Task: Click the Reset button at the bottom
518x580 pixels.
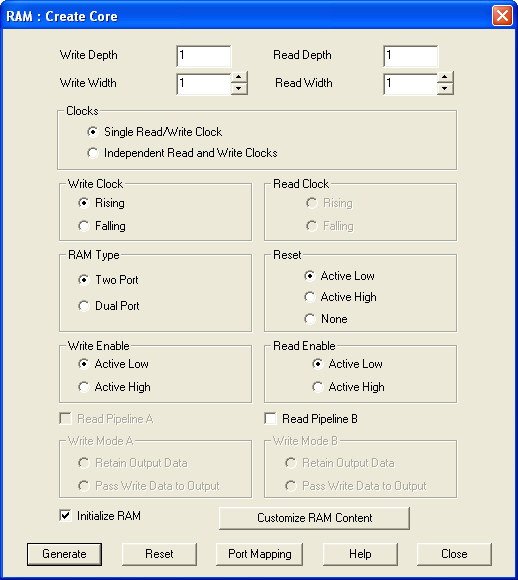Action: [x=159, y=554]
